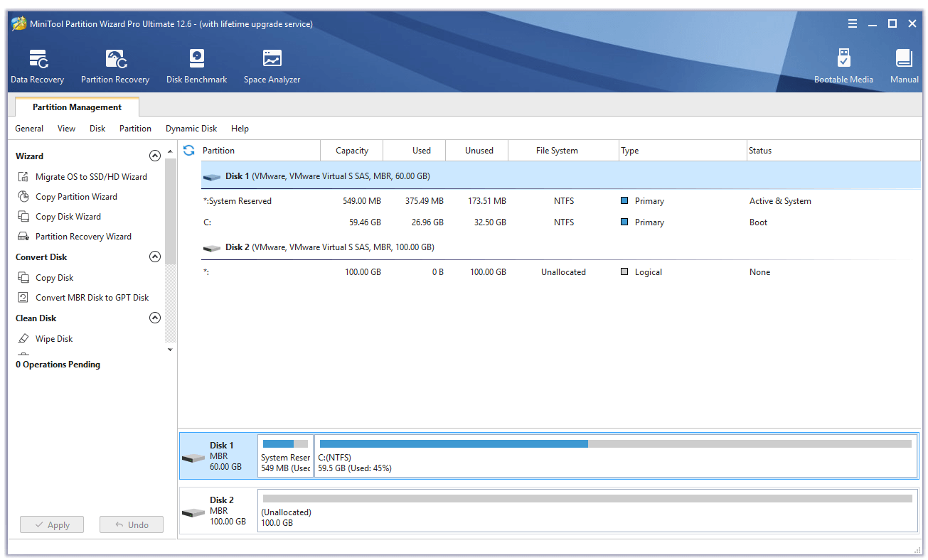
Task: Select C:(NTFS) partition block in disk map
Action: 616,456
